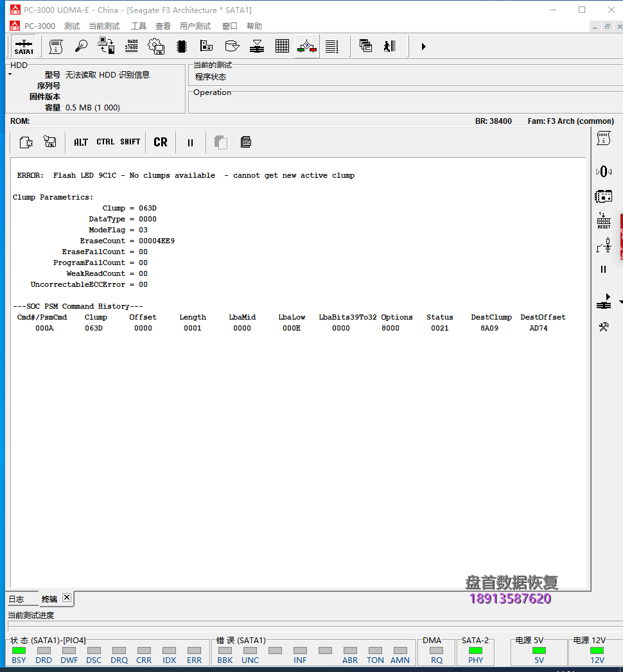
Task: Click the black chip ROM icon
Action: click(x=181, y=46)
